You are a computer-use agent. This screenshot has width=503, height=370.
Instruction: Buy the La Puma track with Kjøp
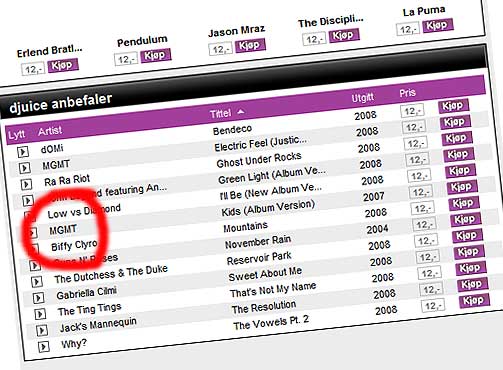(438, 25)
